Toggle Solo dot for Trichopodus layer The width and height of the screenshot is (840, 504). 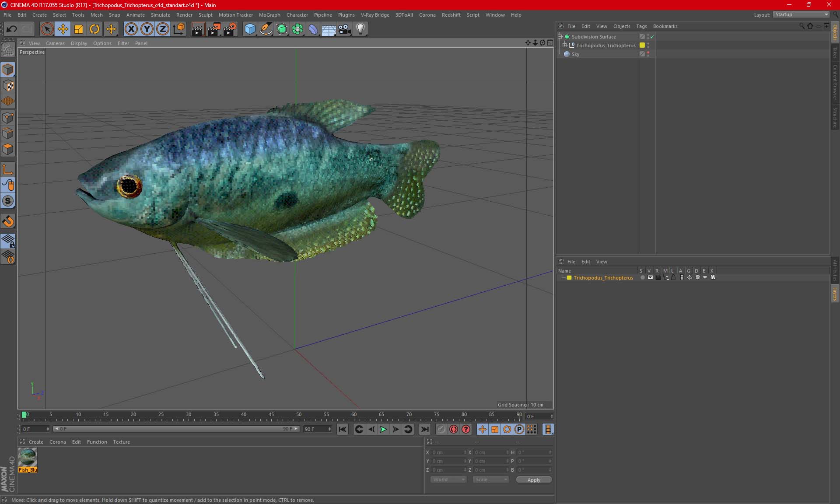tap(642, 277)
